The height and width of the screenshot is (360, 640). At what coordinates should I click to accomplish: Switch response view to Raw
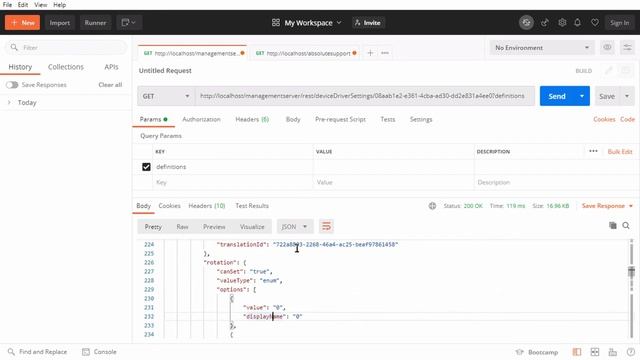(182, 227)
